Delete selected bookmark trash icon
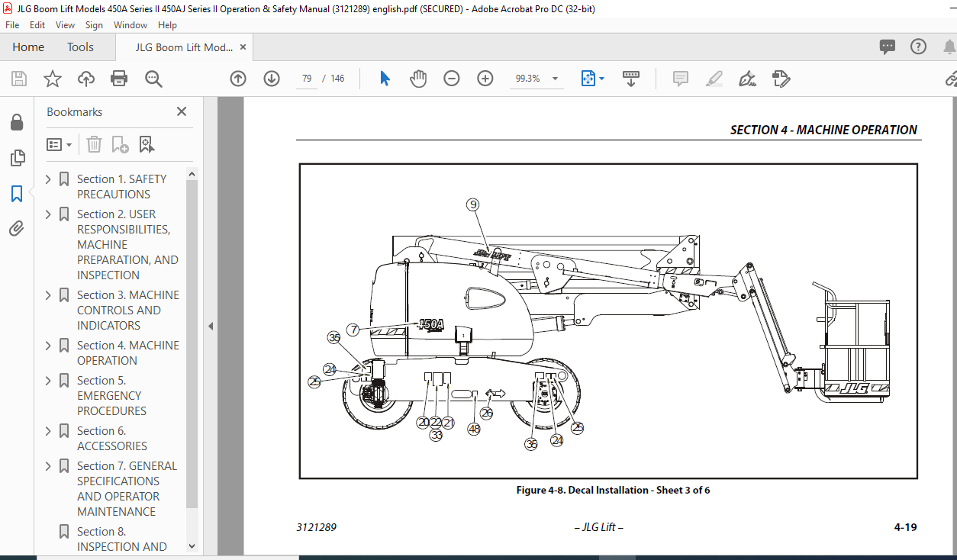Viewport: 957px width, 560px height. [x=94, y=144]
